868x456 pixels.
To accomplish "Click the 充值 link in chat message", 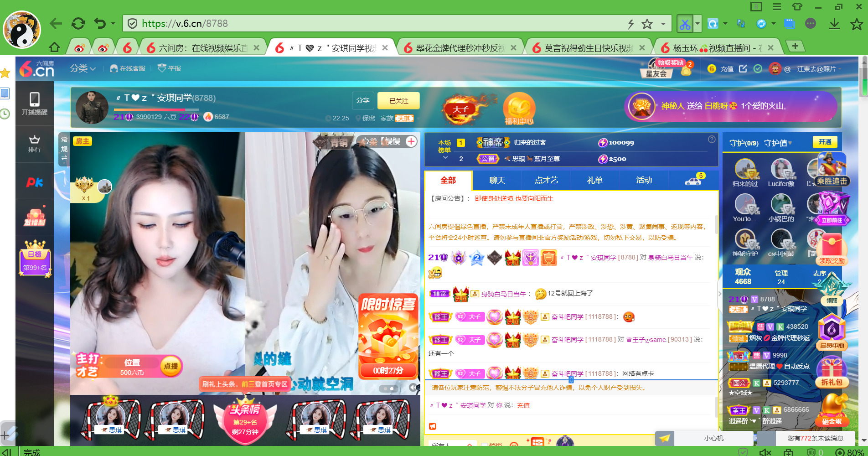I will [523, 405].
